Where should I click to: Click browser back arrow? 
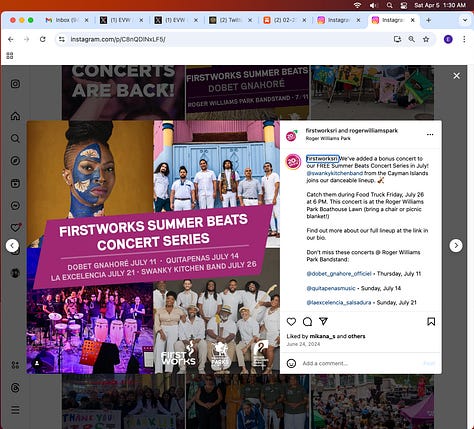(11, 39)
